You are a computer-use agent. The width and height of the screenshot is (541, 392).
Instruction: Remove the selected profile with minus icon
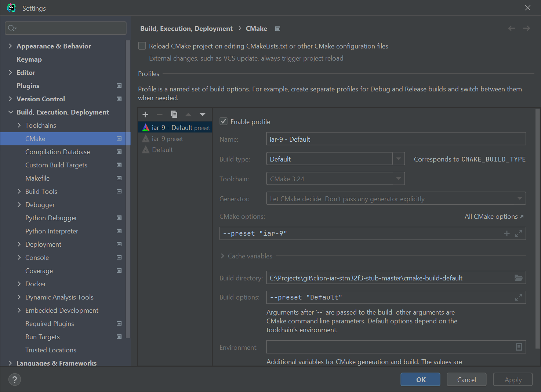point(159,115)
